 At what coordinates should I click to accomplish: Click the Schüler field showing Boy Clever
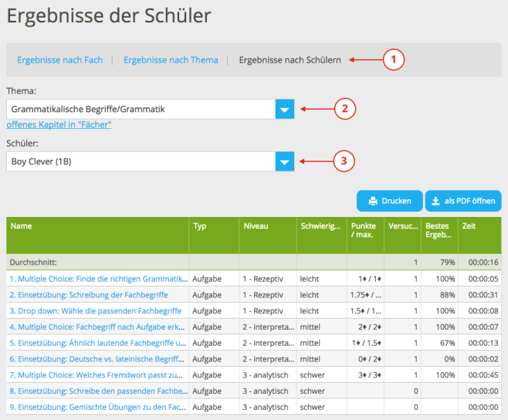[x=141, y=161]
